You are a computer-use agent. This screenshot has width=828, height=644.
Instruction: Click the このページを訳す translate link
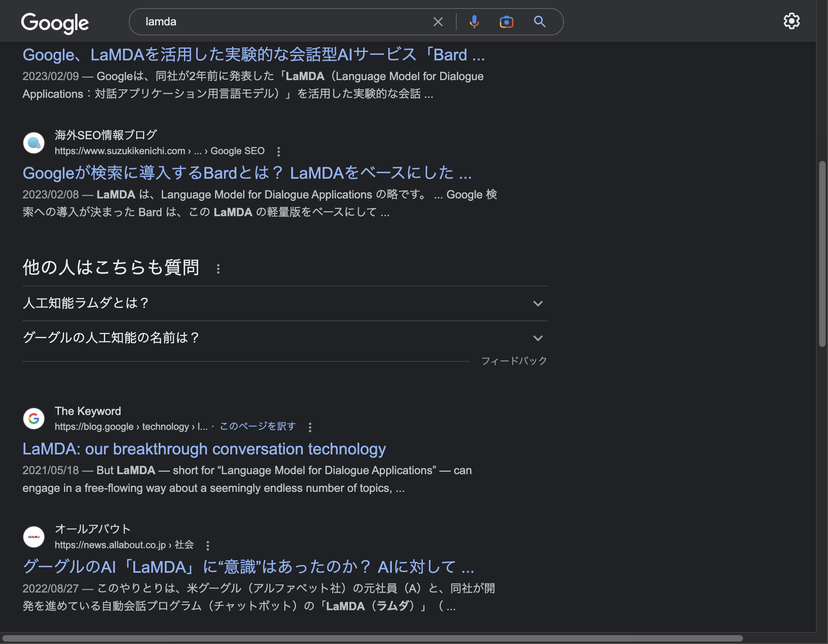pyautogui.click(x=258, y=426)
